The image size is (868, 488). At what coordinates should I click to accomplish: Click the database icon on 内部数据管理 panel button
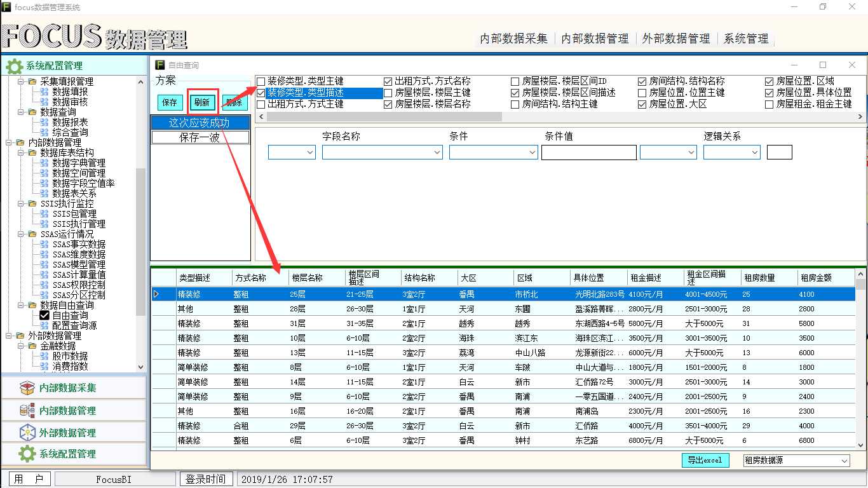pos(27,410)
